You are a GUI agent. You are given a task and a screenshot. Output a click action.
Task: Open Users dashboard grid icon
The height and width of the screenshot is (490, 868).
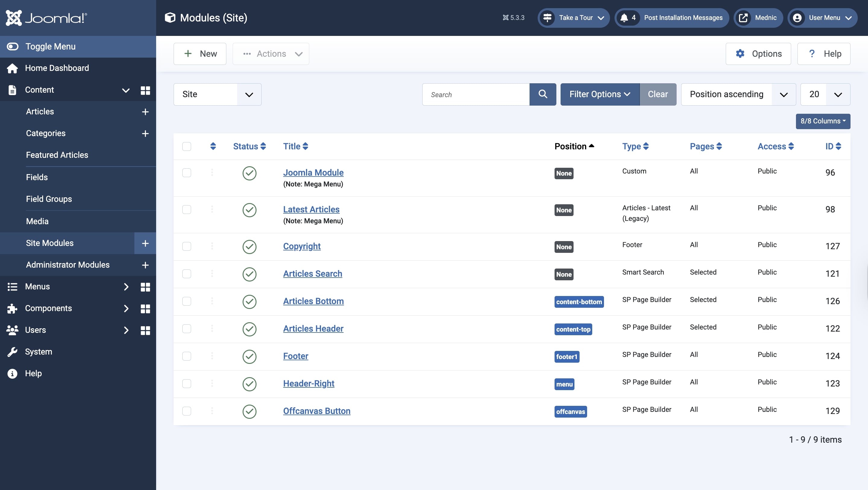coord(145,330)
